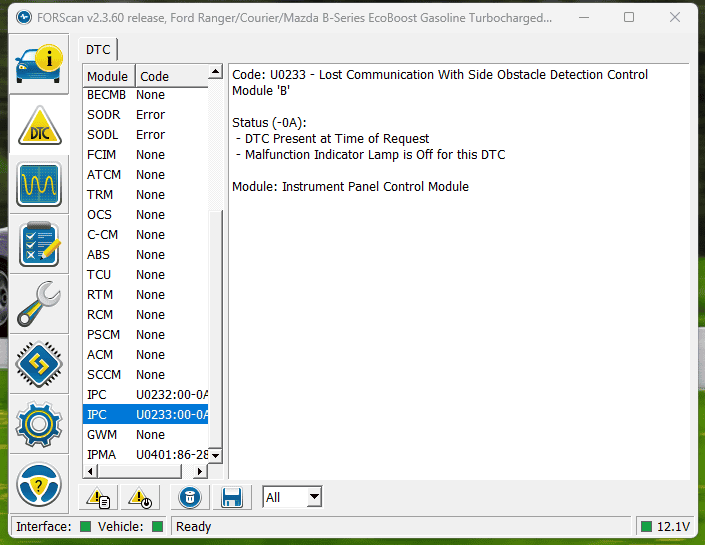
Task: Minimize the FORScan window
Action: click(x=584, y=18)
